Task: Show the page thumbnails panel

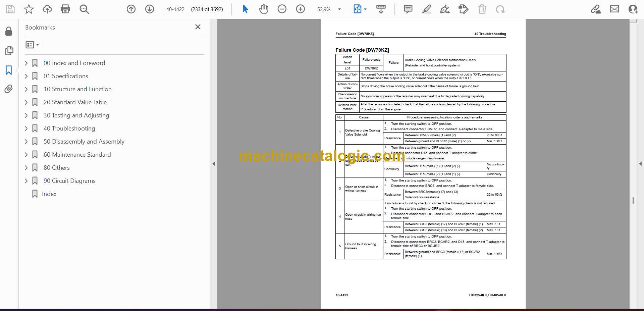Action: pos(9,51)
